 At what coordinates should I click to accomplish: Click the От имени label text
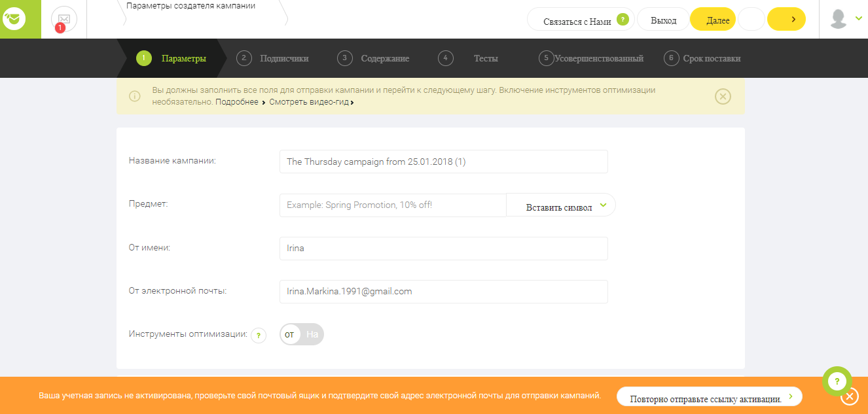click(149, 247)
